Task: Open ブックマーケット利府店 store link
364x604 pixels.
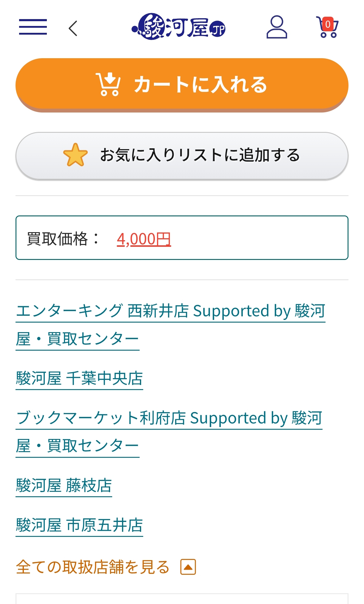Action: click(169, 418)
